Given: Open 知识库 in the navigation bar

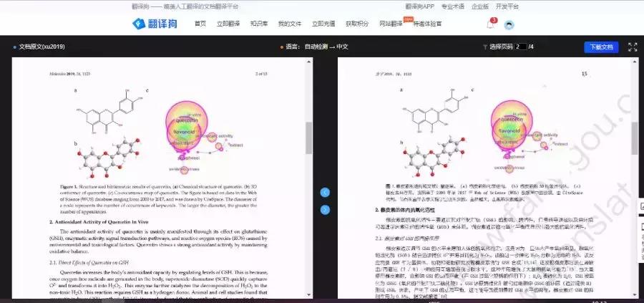Looking at the screenshot, I should tap(259, 24).
